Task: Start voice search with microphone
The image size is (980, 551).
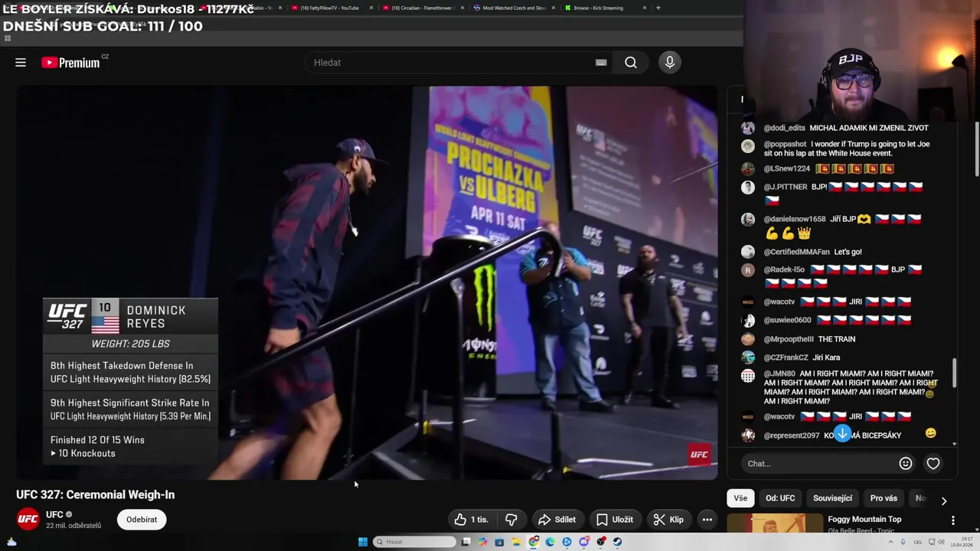Action: [670, 63]
